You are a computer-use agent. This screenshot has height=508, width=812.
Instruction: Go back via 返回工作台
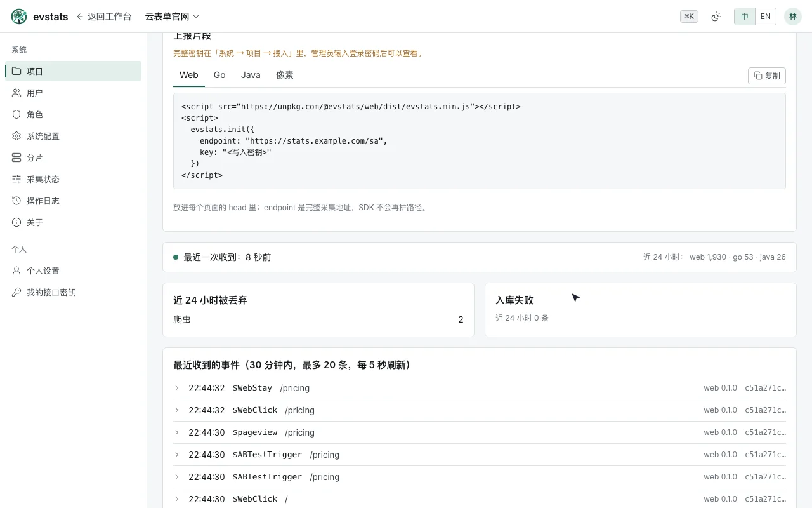[x=103, y=17]
